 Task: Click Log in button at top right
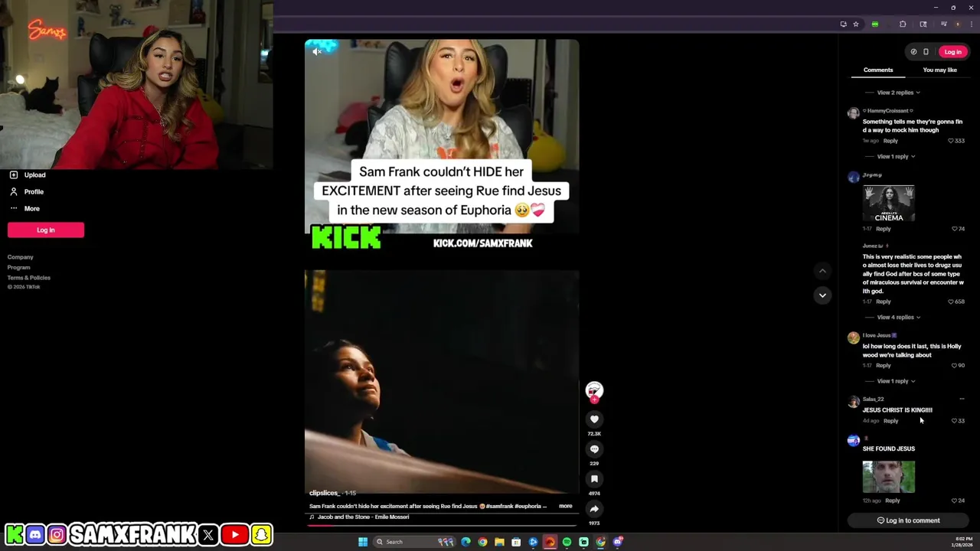(x=952, y=52)
